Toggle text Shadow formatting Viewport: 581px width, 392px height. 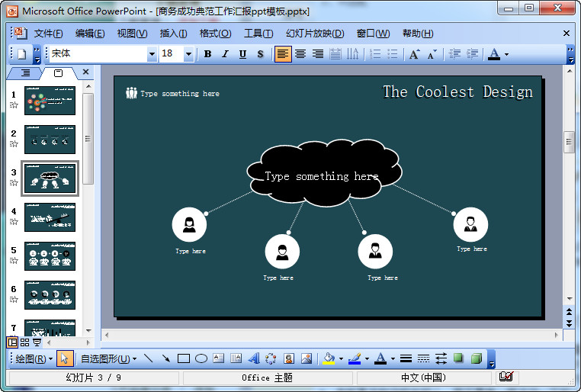tap(260, 54)
